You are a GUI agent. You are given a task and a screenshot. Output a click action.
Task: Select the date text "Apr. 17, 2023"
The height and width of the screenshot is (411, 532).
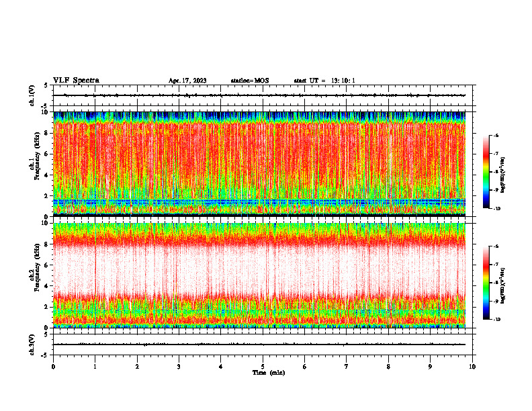[x=187, y=81]
